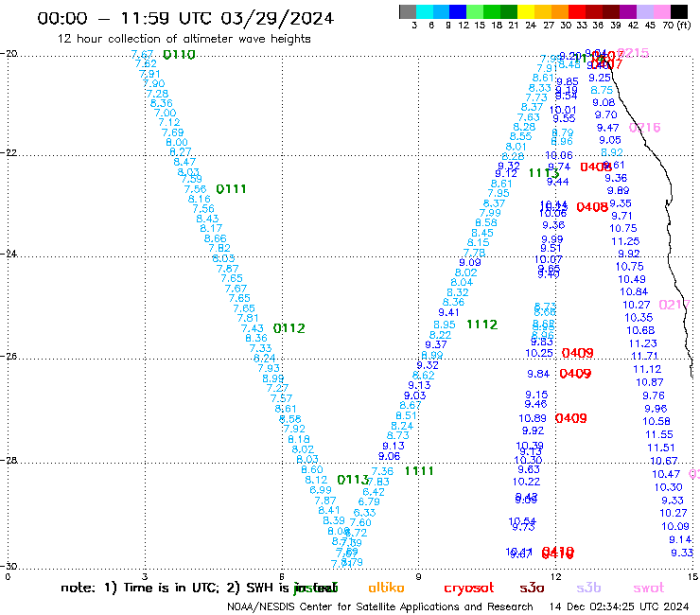Click the timestamp '14 Dec 02:34:25 UTC 2024'
The height and width of the screenshot is (615, 700).
(x=619, y=606)
